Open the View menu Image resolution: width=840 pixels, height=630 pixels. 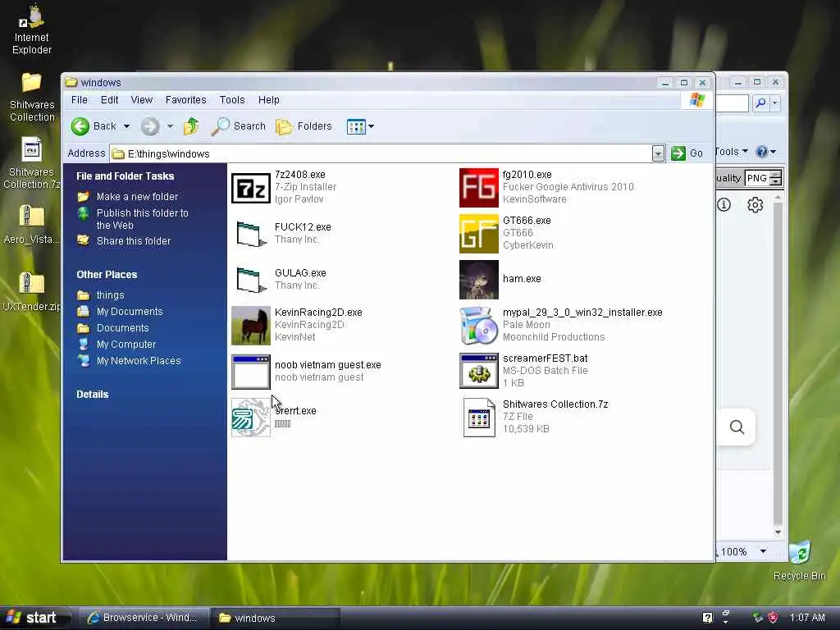click(x=141, y=99)
